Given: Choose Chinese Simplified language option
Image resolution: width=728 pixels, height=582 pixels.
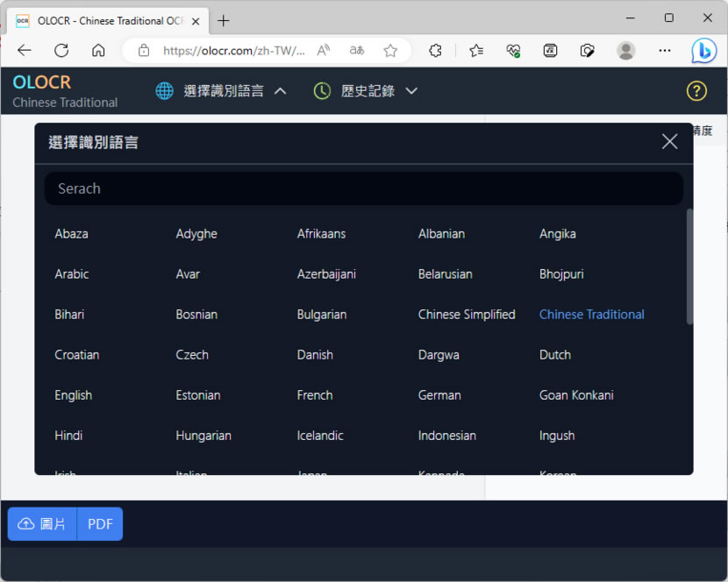Looking at the screenshot, I should point(467,315).
